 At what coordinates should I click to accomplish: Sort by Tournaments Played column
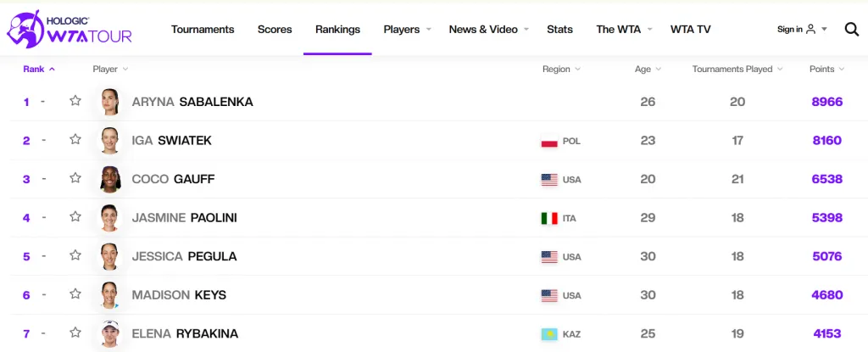pos(737,70)
